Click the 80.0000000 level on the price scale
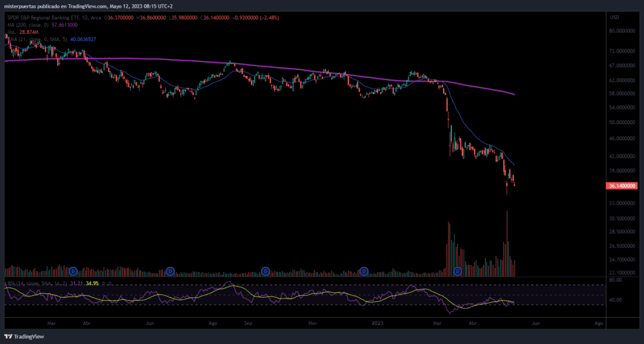 623,31
